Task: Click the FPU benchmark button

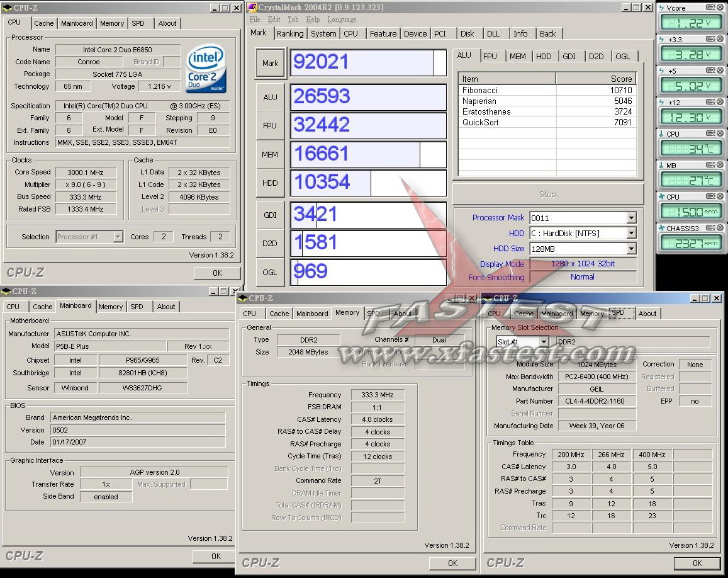Action: pos(270,125)
